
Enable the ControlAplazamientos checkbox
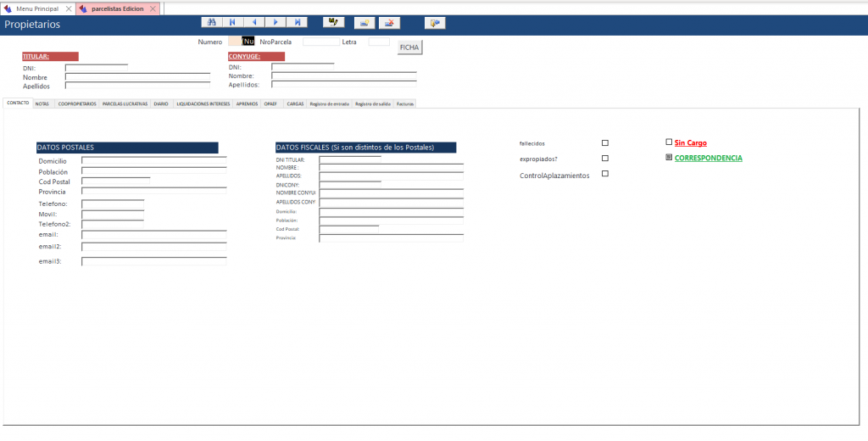[x=604, y=174]
